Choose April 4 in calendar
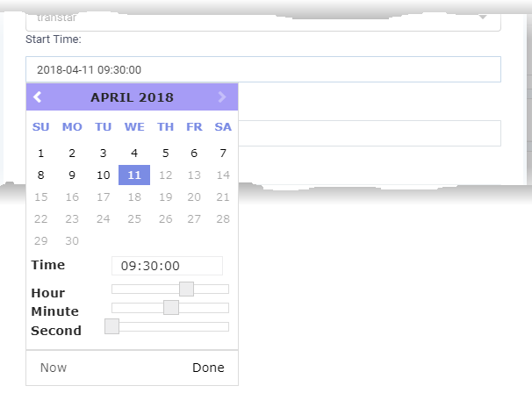Screen dimensions: 532x393 (134, 154)
